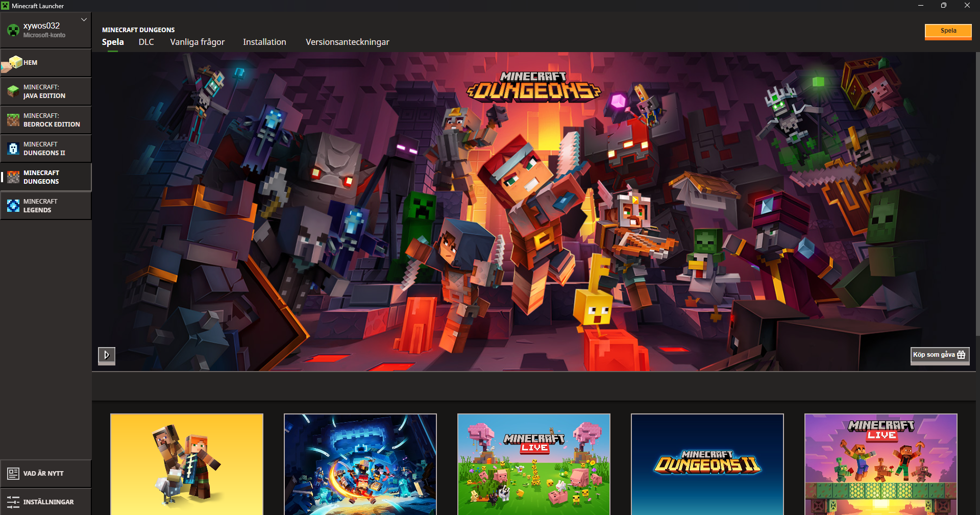Click the MINECRAFT DUNGEONS page heading
The height and width of the screenshot is (515, 980).
(138, 30)
